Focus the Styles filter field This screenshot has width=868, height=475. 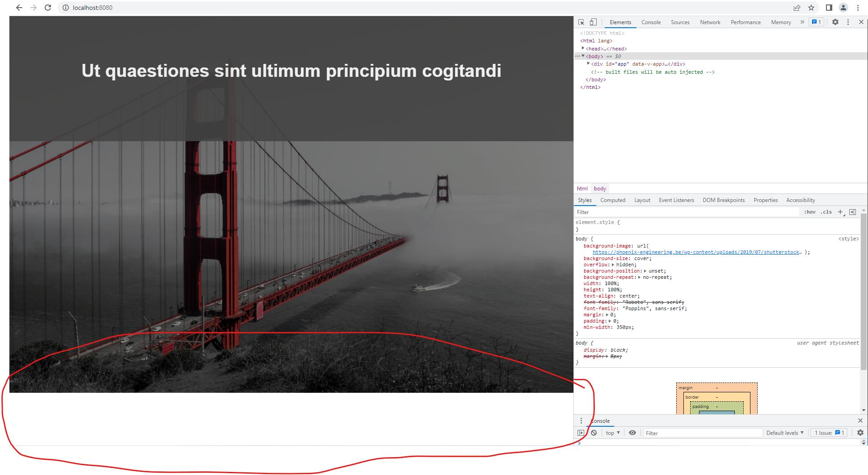[687, 212]
